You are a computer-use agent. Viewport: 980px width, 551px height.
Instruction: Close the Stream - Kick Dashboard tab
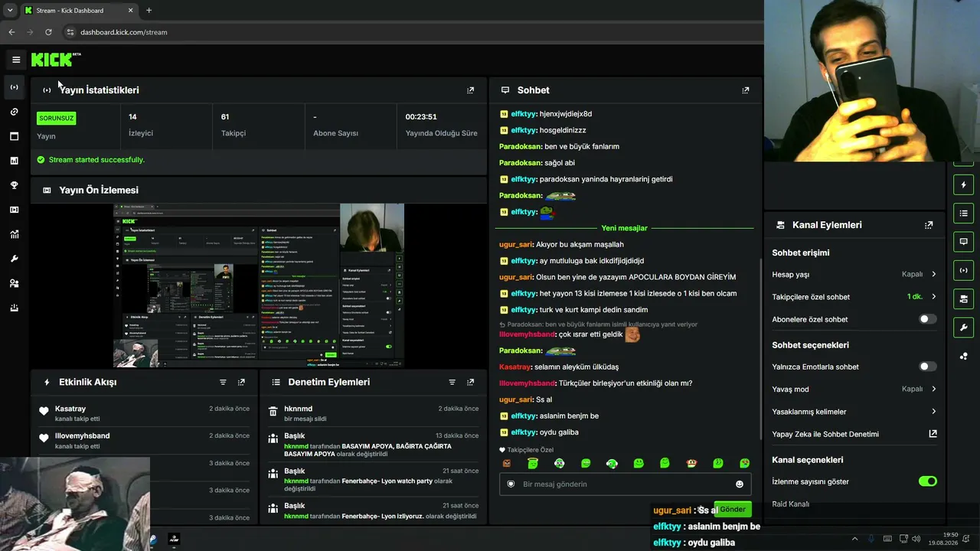pos(130,11)
